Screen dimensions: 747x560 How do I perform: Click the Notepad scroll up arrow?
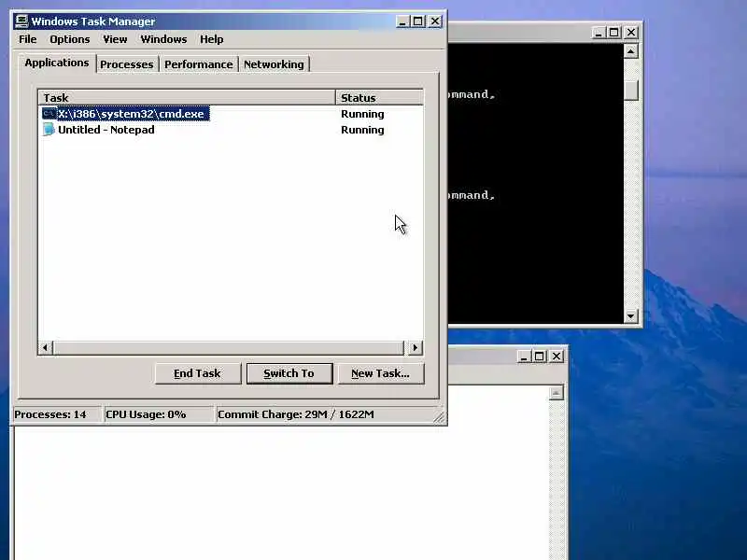[556, 393]
